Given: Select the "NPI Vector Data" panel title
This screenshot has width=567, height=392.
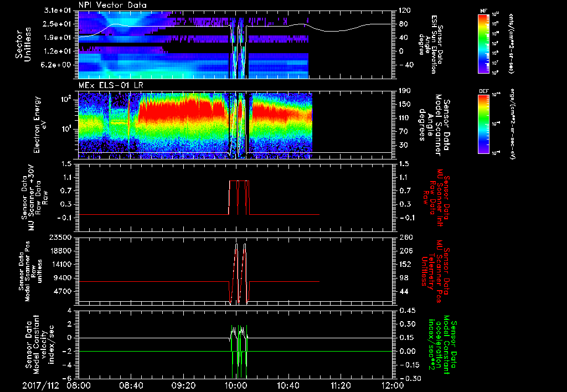Looking at the screenshot, I should (x=112, y=5).
